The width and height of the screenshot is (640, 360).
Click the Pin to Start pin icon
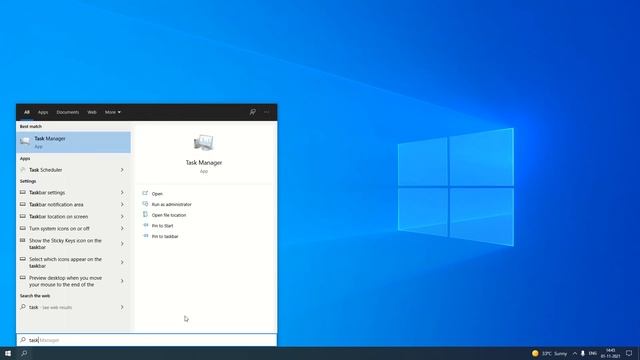pos(145,225)
